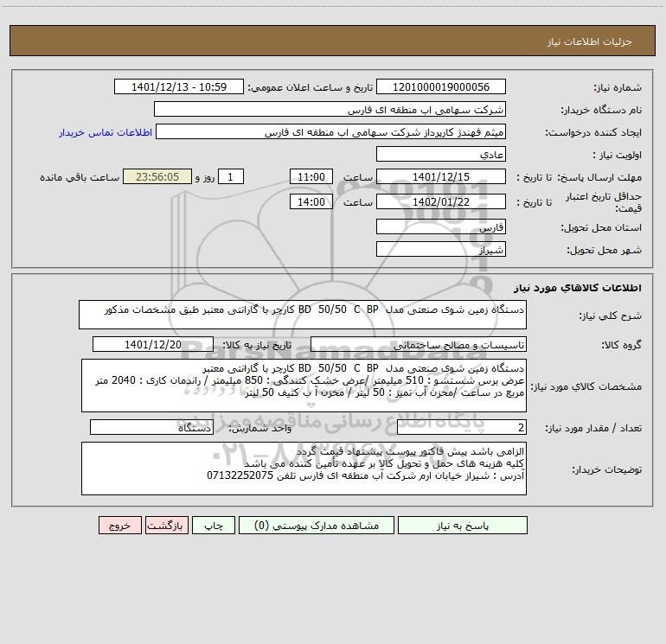This screenshot has height=644, width=666.
Task: Open 'اطلاعات تماس خریدار' link
Action: tap(106, 132)
